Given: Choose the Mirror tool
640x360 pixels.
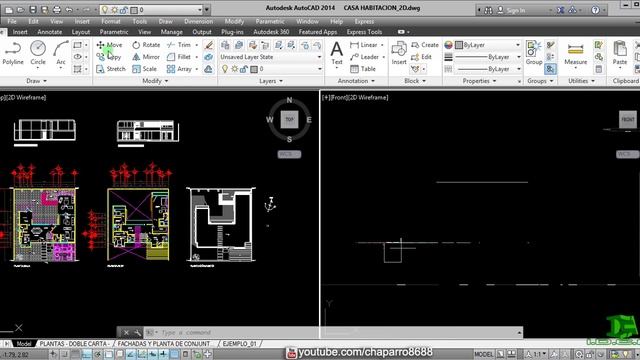Looking at the screenshot, I should (x=146, y=57).
